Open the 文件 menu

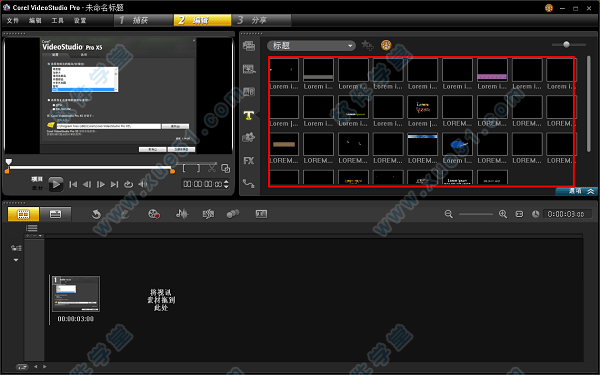click(13, 20)
